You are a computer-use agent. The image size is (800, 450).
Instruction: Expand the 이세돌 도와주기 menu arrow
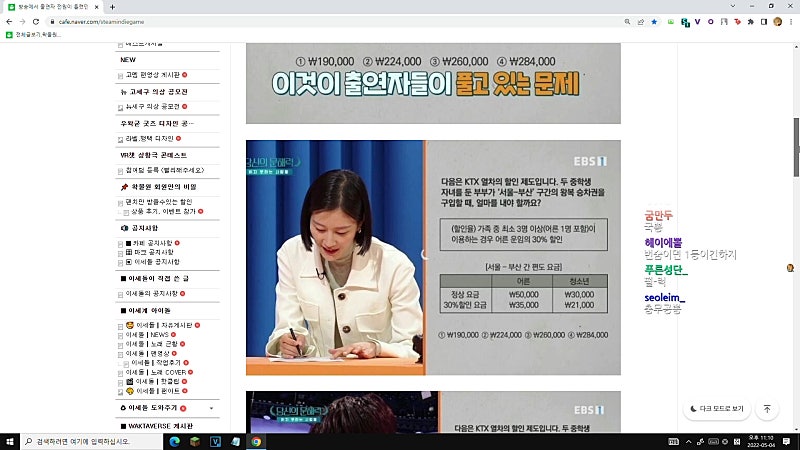point(211,408)
